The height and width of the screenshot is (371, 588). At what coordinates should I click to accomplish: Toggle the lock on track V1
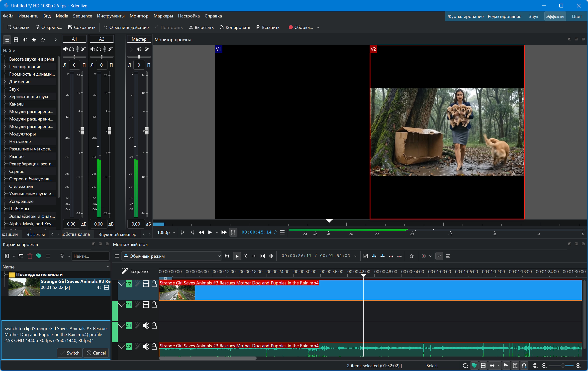[154, 305]
